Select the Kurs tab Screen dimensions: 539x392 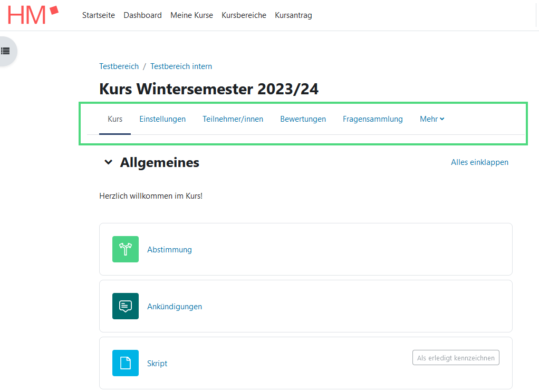115,119
